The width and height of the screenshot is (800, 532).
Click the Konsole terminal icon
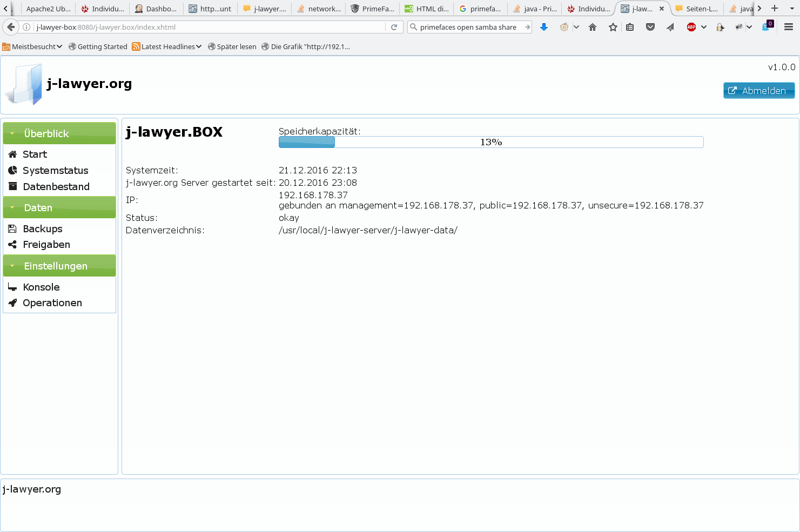(12, 287)
